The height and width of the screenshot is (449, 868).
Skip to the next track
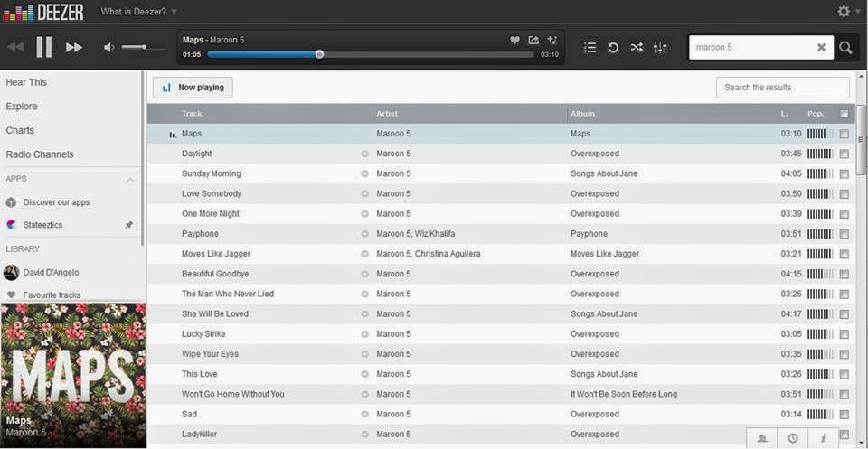click(74, 48)
